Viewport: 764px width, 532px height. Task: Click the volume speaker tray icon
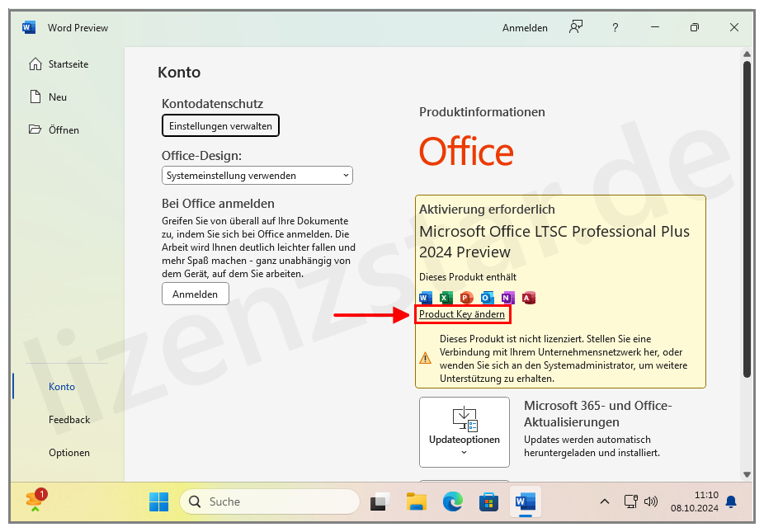pyautogui.click(x=651, y=501)
